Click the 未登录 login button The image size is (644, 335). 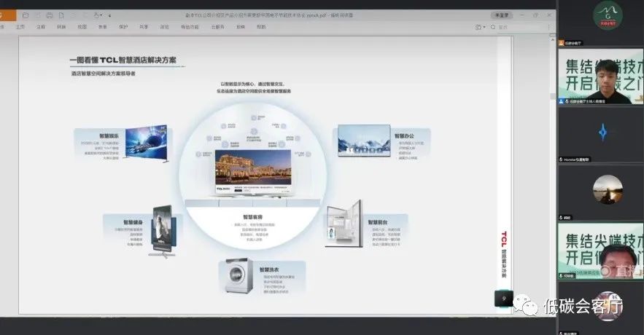coord(502,15)
